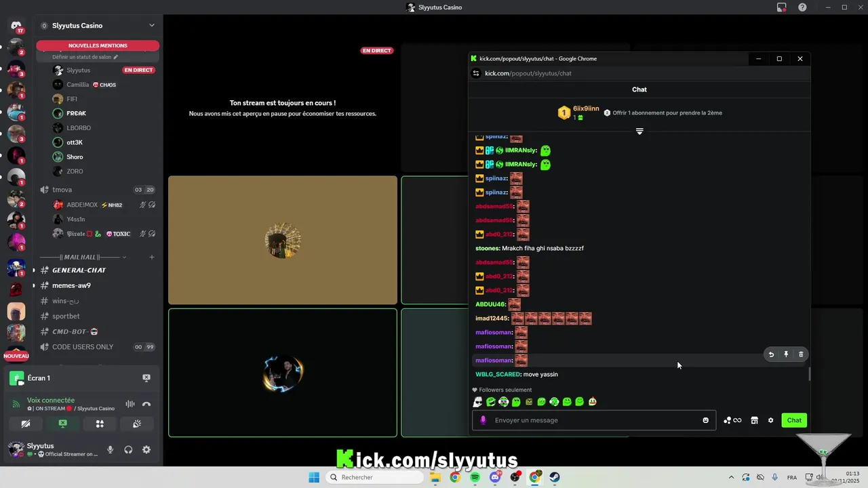The height and width of the screenshot is (488, 868).
Task: Open Discord user settings gear
Action: coord(146,449)
